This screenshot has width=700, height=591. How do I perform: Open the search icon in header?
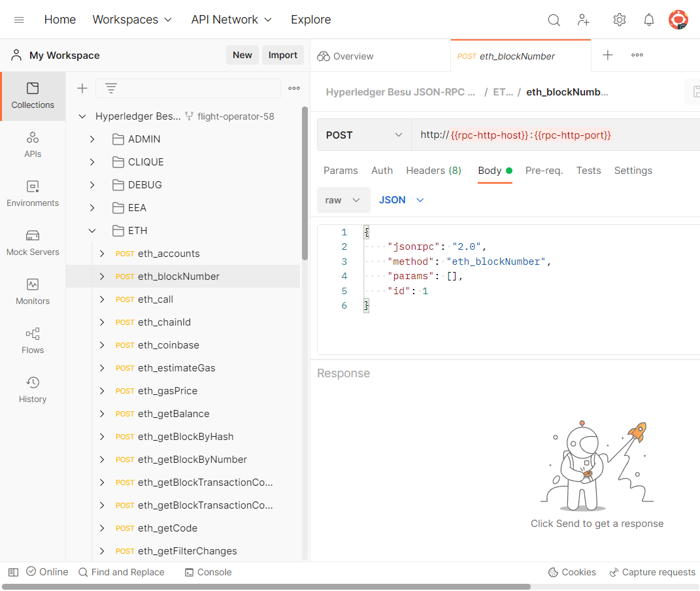(554, 20)
